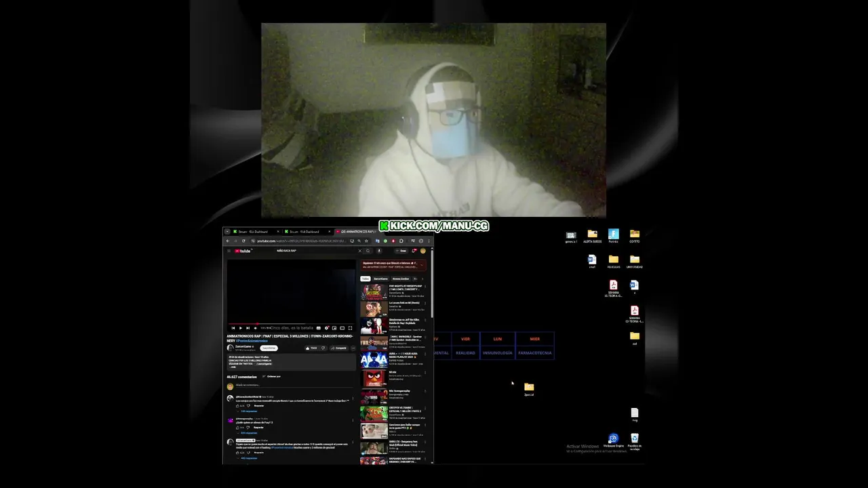
Task: Open the #PosterAnimatronico hashtag link
Action: [x=252, y=341]
